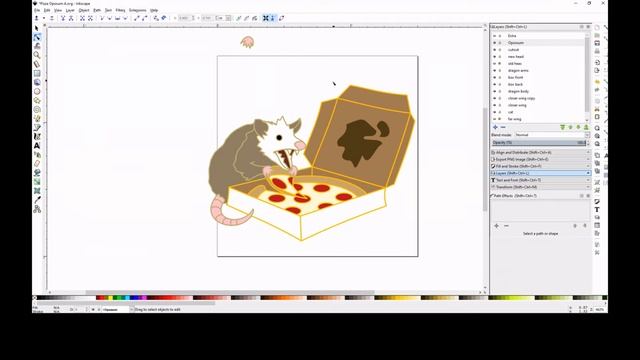Open the XML editor icon

click(x=597, y=225)
